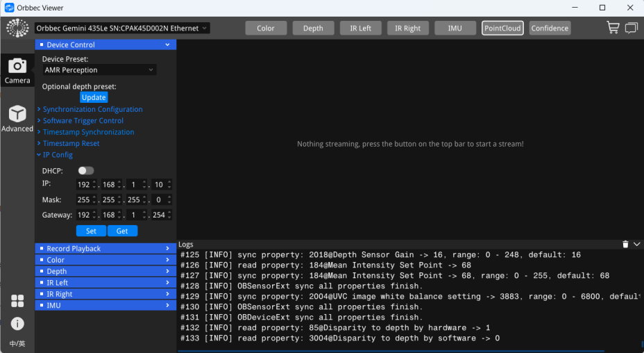This screenshot has width=644, height=353.
Task: Open the four-squares grid icon
Action: [x=17, y=301]
